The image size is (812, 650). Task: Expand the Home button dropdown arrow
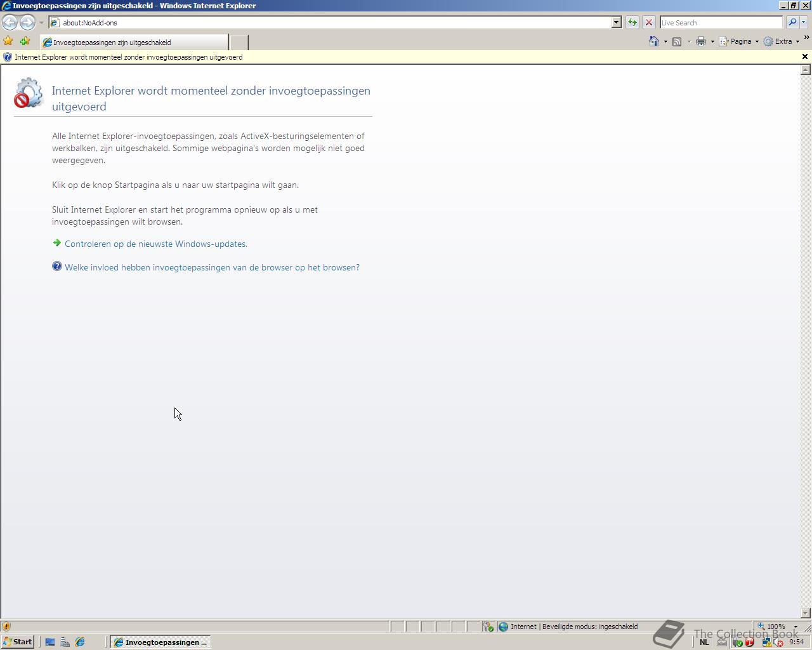(665, 42)
